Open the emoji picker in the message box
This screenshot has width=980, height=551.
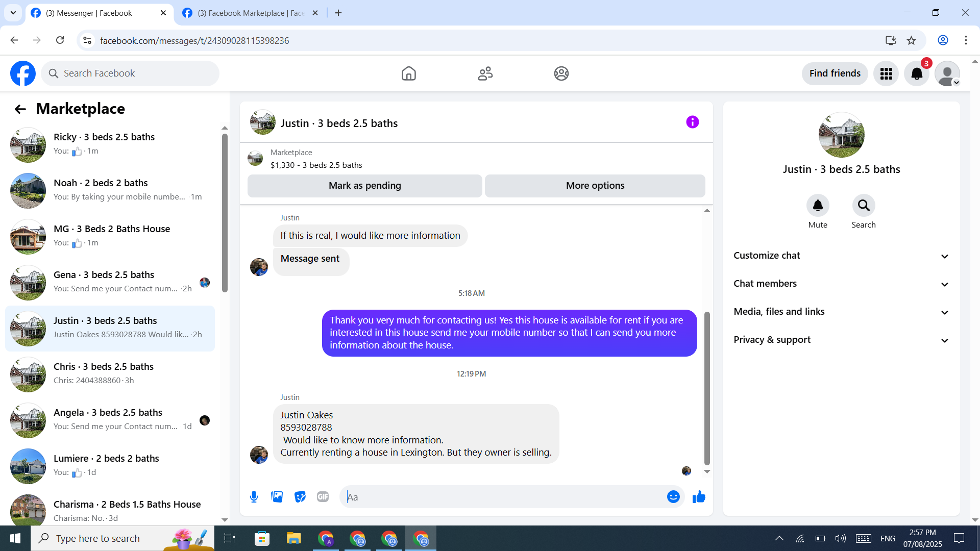[673, 496]
